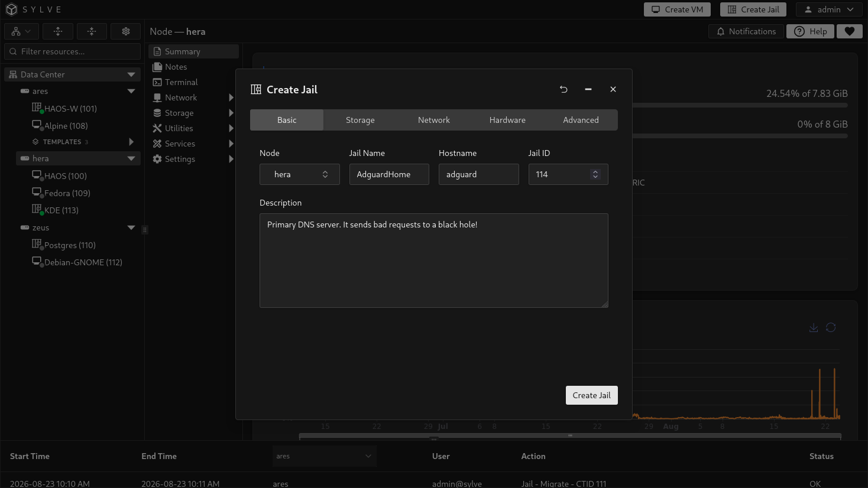
Task: Click the Fedora (109) VM icon
Action: coord(37,192)
